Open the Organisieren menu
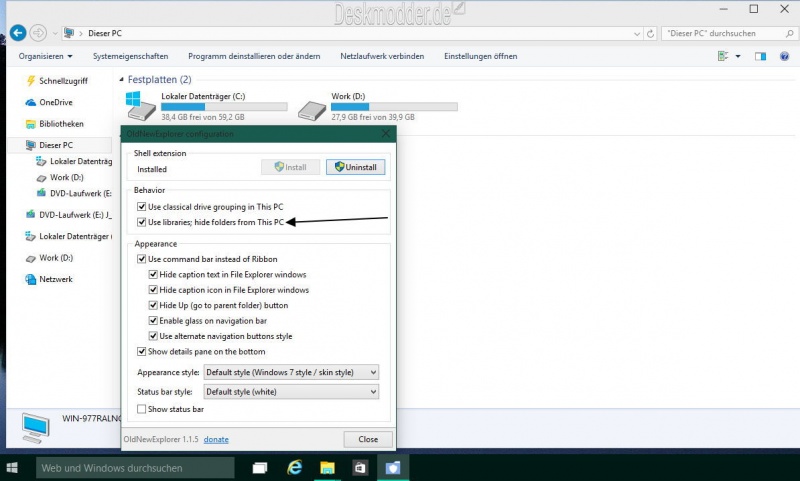The width and height of the screenshot is (800, 481). point(45,56)
